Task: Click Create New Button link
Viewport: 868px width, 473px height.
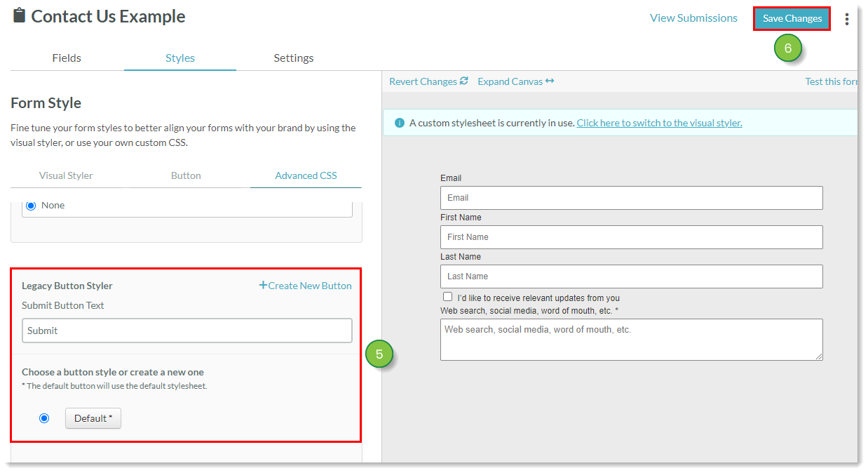Action: tap(305, 286)
